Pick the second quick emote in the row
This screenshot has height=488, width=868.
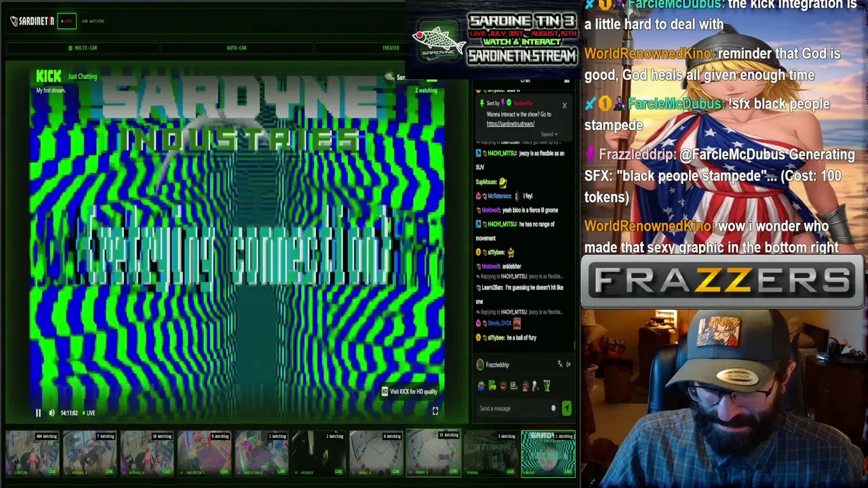click(x=492, y=386)
